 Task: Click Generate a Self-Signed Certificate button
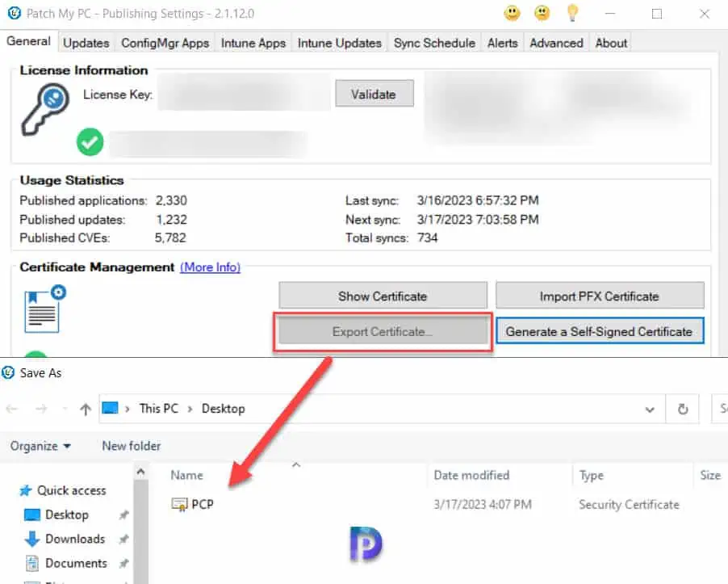pos(600,331)
